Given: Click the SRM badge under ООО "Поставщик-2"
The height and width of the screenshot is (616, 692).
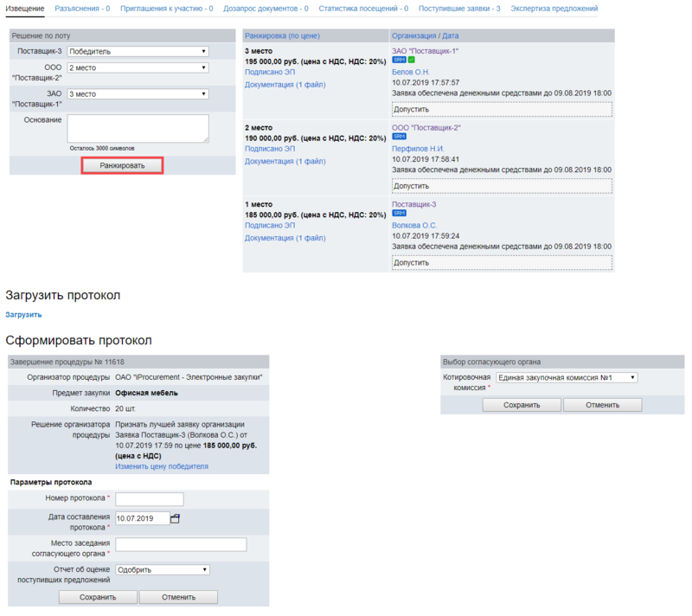Looking at the screenshot, I should [x=398, y=137].
